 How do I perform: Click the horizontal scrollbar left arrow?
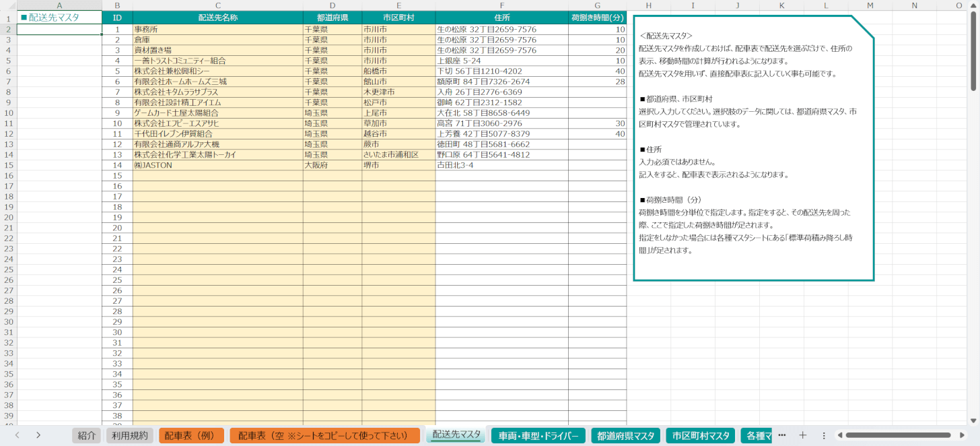point(839,435)
